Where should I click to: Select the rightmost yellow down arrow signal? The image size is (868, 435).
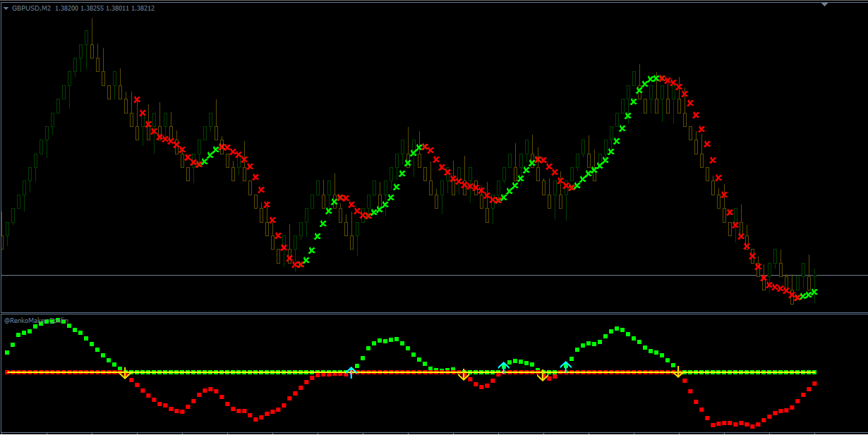pyautogui.click(x=678, y=372)
